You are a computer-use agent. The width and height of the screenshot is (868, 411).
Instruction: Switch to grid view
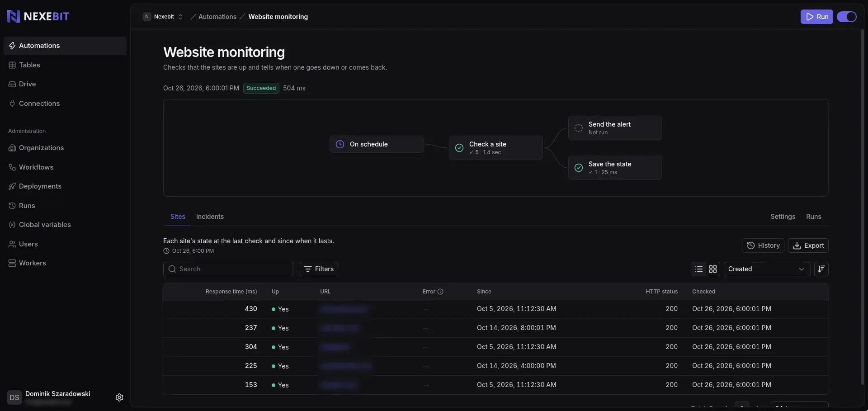[x=713, y=269]
